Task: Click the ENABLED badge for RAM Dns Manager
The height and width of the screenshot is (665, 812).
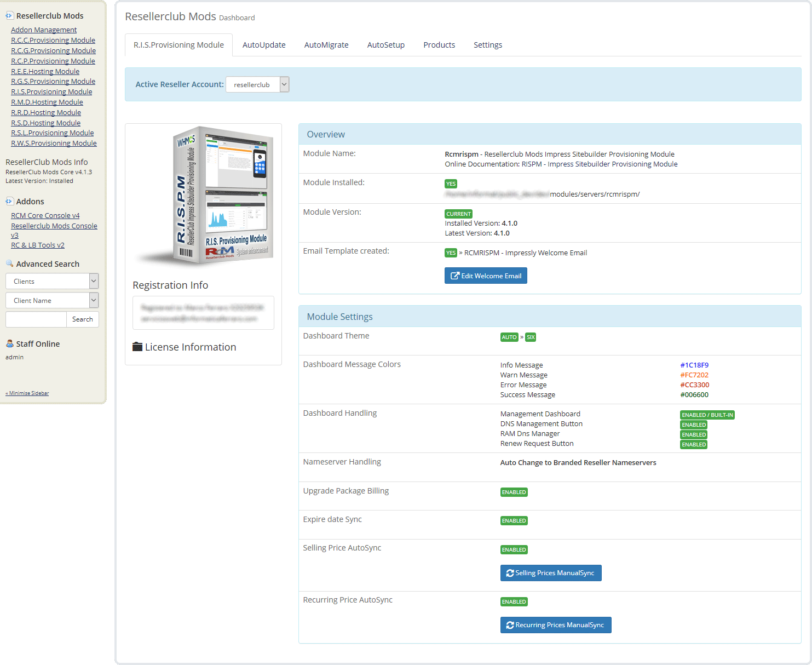Action: [x=694, y=435]
